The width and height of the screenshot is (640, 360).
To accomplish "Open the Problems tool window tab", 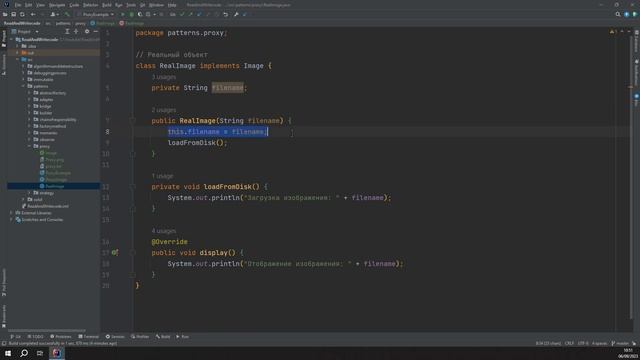I will click(60, 337).
